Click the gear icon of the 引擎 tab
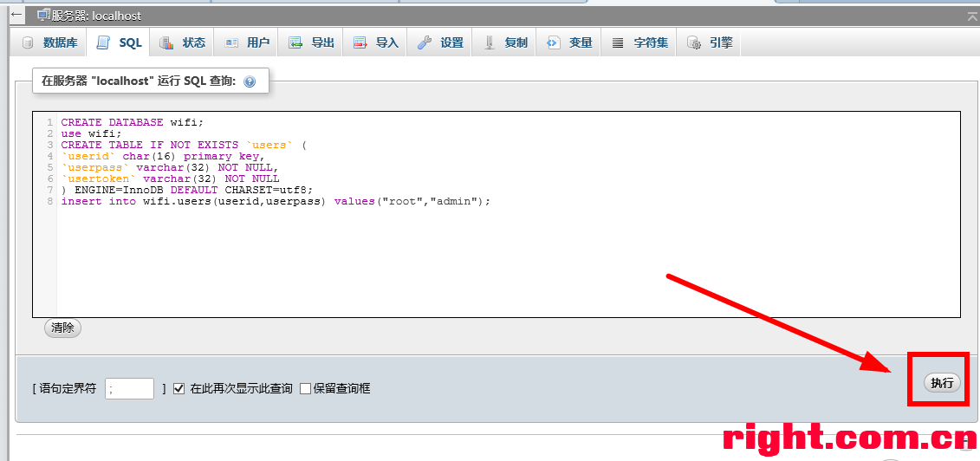Screen dimensions: 980x461 tap(694, 42)
